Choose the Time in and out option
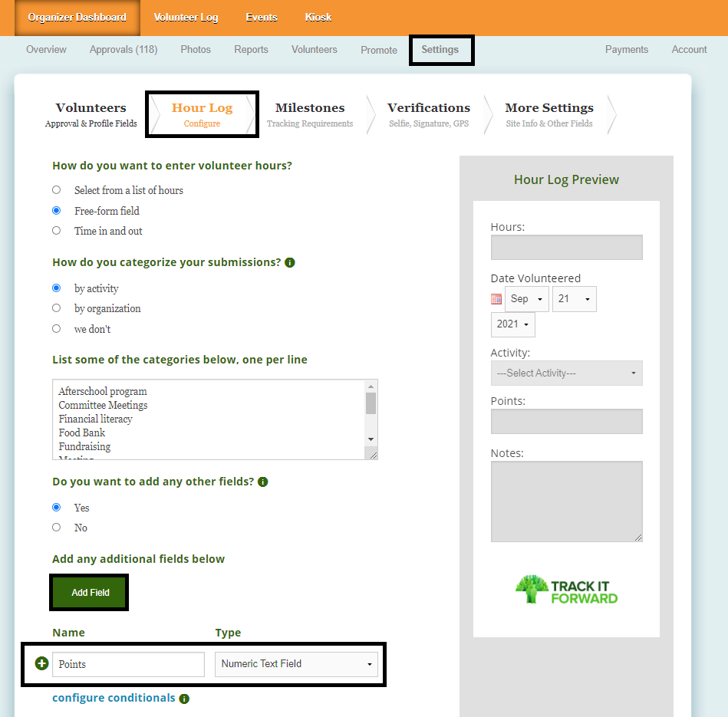Viewport: 728px width, 717px height. 56,231
